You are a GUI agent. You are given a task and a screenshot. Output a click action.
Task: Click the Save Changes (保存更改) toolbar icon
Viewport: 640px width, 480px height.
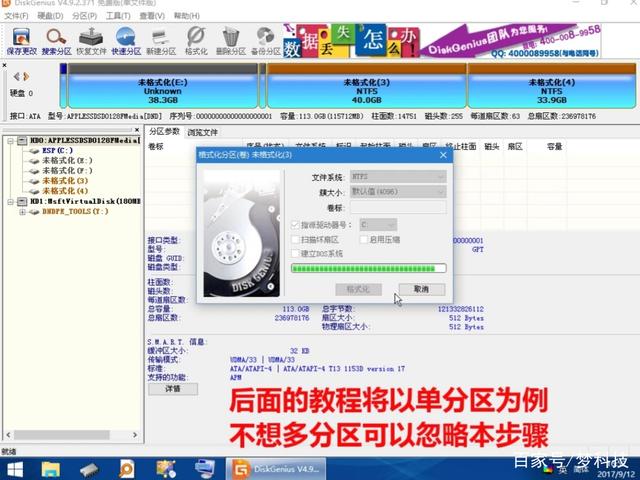tap(21, 41)
